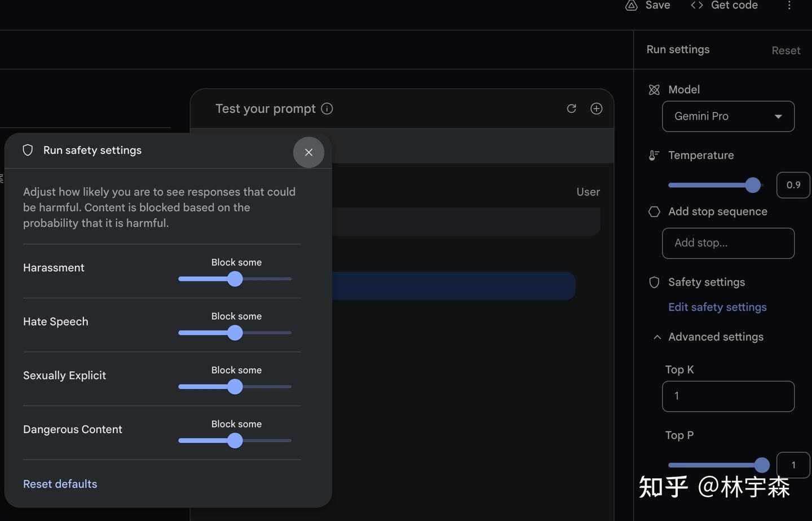812x521 pixels.
Task: Adjust the Harassment block slider
Action: [235, 279]
